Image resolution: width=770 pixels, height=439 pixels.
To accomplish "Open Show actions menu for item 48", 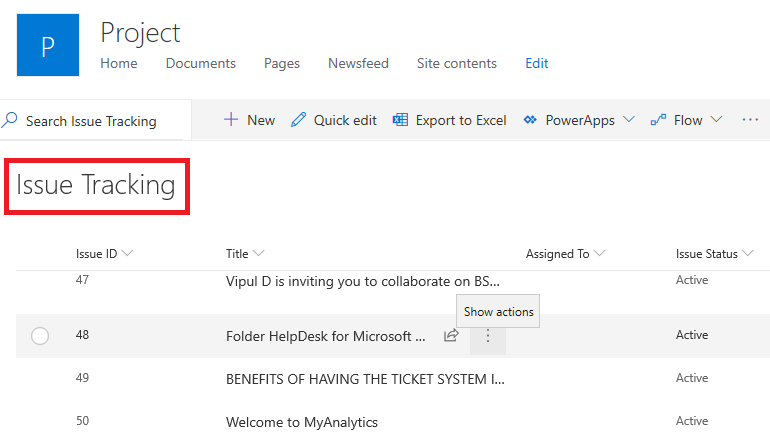I will (488, 336).
